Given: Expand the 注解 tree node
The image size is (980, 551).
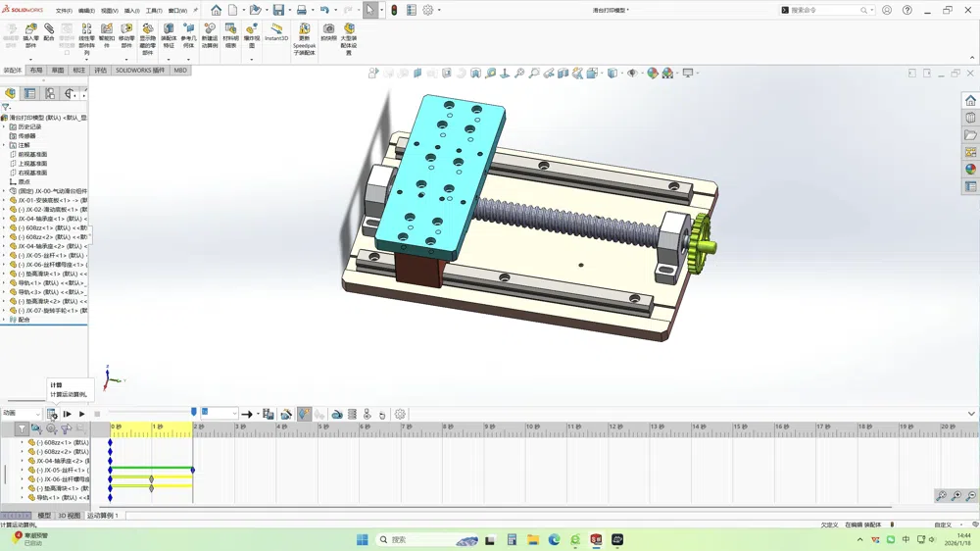Looking at the screenshot, I should [x=4, y=145].
